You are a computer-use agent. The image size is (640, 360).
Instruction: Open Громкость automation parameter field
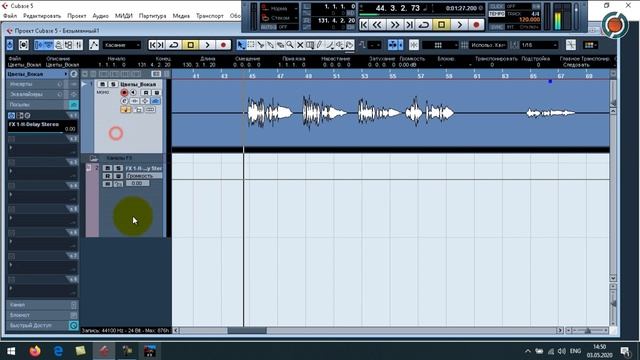pos(144,176)
